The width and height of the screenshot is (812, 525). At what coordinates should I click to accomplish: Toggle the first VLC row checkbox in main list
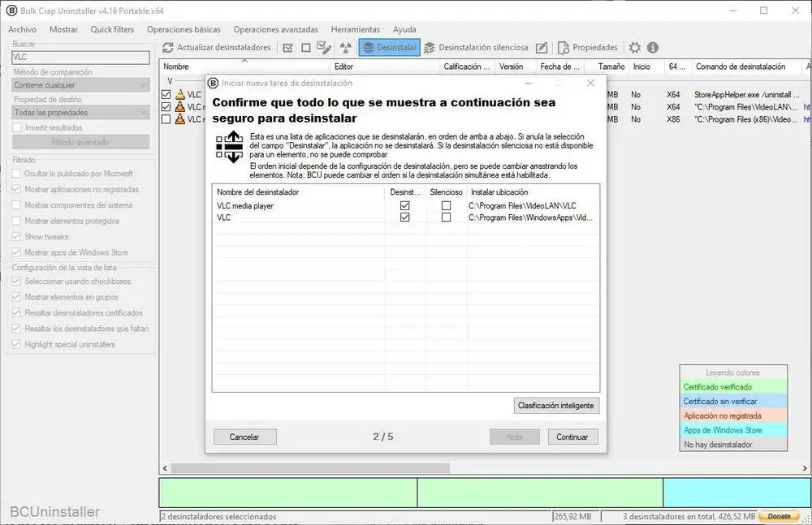point(166,94)
